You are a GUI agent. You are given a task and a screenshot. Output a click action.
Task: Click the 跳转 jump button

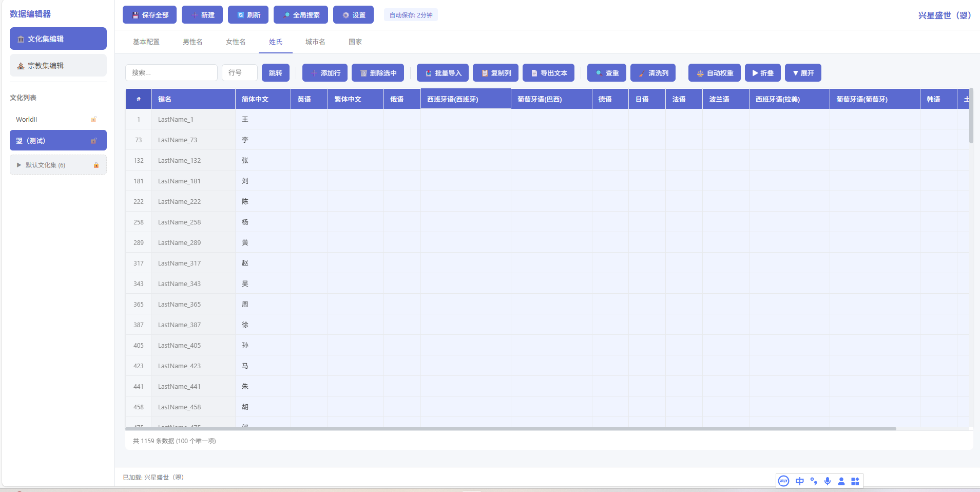pos(276,72)
